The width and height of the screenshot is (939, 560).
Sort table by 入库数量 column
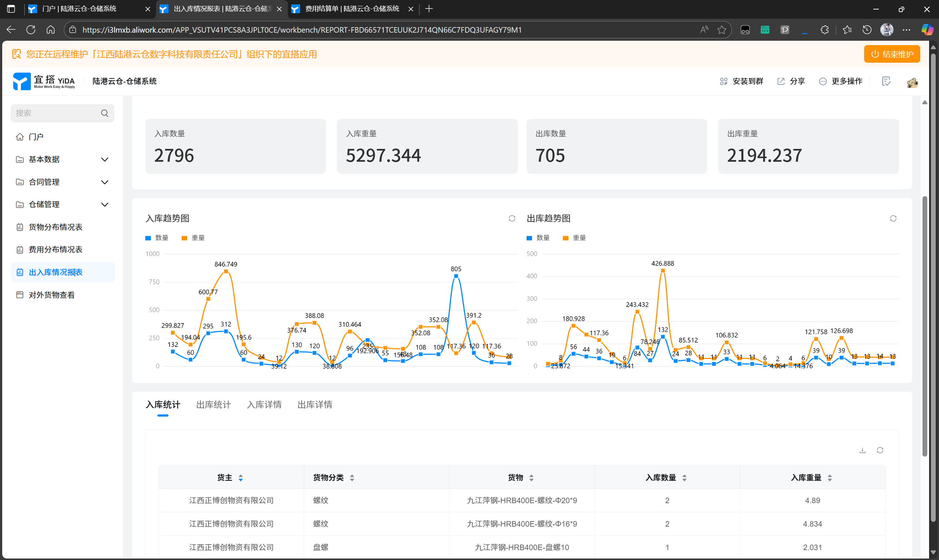684,478
